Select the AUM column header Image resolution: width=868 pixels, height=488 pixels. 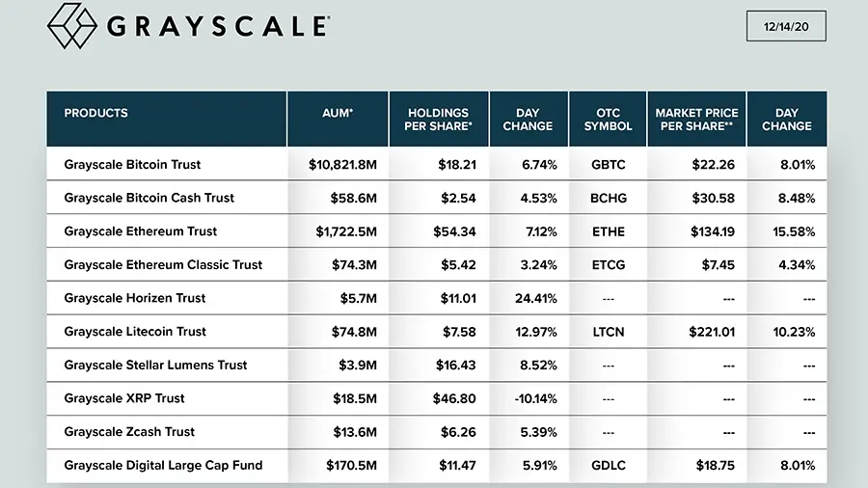[x=338, y=113]
